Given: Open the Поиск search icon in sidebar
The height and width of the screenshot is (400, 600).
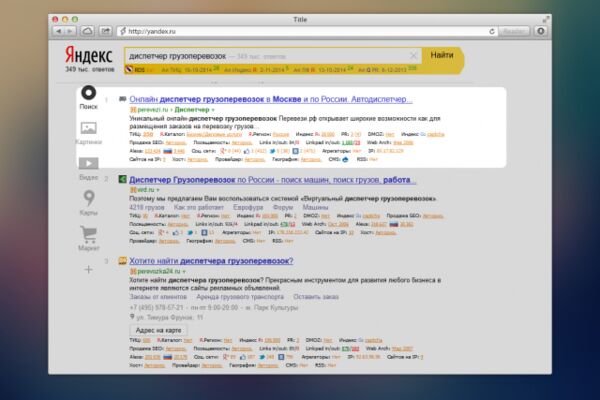Looking at the screenshot, I should 88,93.
